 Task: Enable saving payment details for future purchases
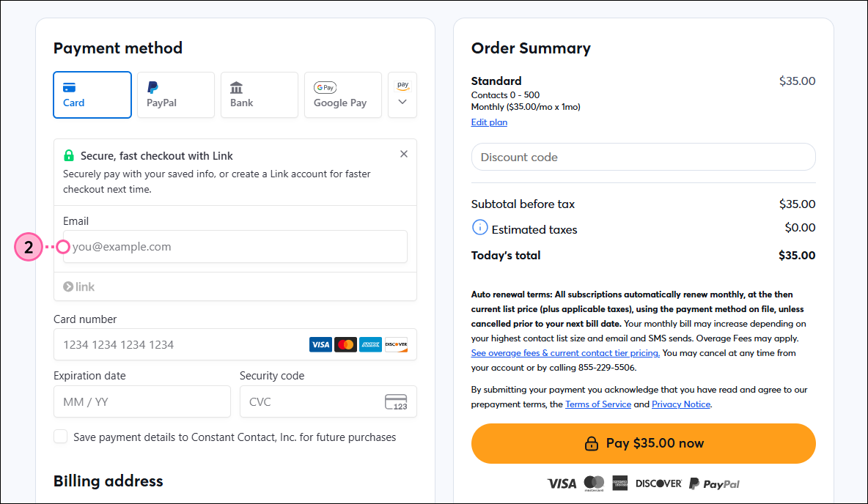click(x=60, y=436)
